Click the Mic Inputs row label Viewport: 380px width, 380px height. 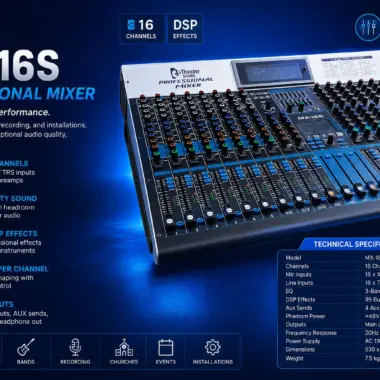click(298, 274)
